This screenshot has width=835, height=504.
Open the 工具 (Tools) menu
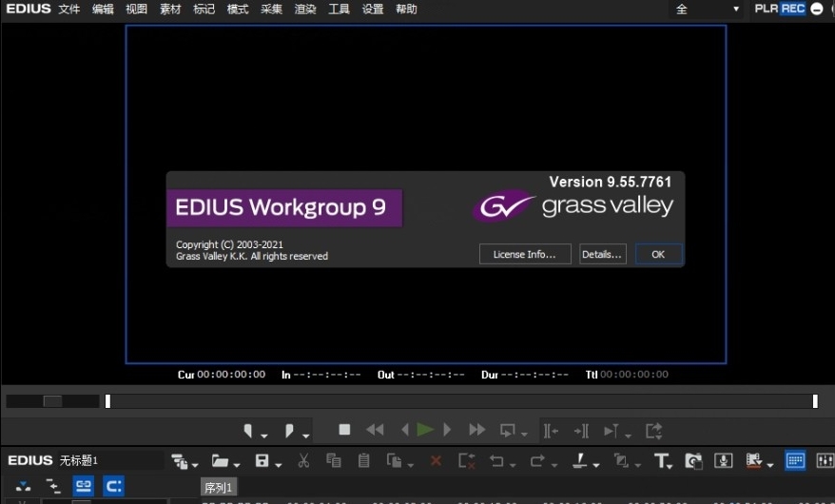[x=339, y=10]
